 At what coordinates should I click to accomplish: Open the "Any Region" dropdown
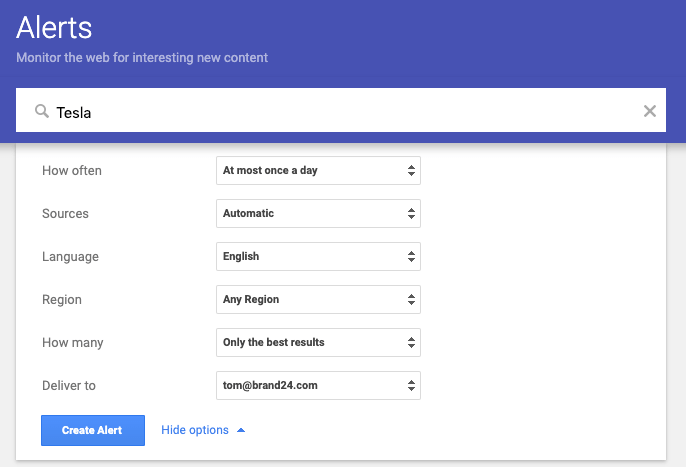[x=318, y=300]
